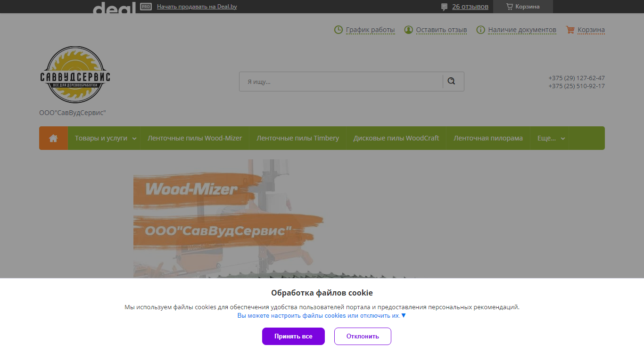Click the cart icon in top dark bar
644x362 pixels.
pyautogui.click(x=509, y=7)
